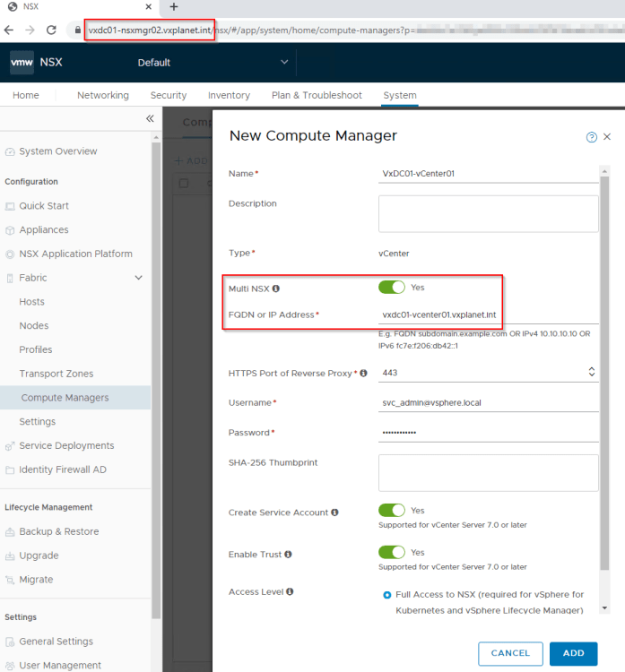Open Settings under Fabric
The height and width of the screenshot is (672, 625).
pos(38,422)
